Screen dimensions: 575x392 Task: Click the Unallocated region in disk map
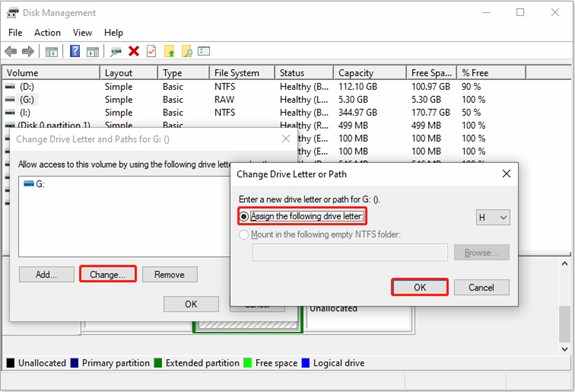(x=359, y=318)
